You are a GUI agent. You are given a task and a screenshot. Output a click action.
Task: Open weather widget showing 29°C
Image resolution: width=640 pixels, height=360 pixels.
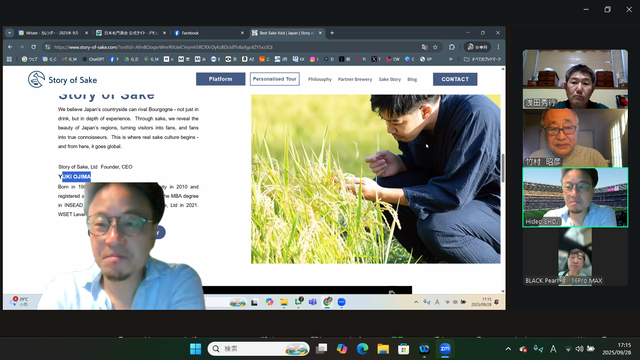20,302
